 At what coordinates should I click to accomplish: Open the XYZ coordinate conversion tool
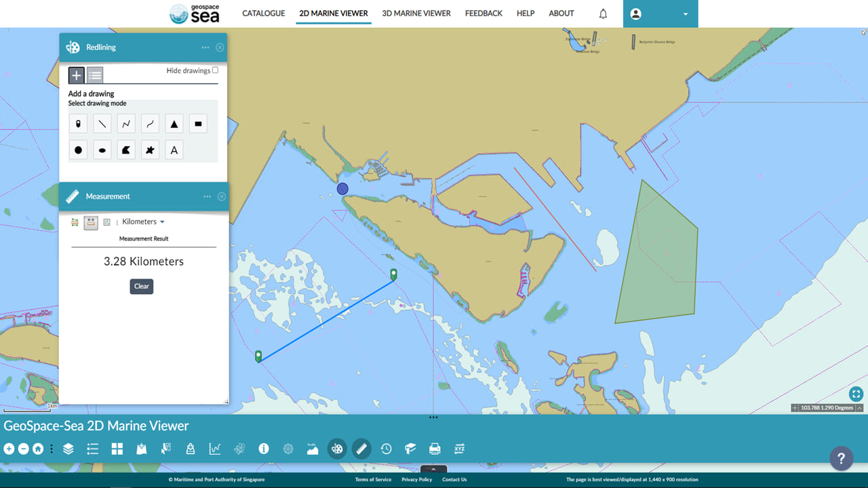point(459,449)
